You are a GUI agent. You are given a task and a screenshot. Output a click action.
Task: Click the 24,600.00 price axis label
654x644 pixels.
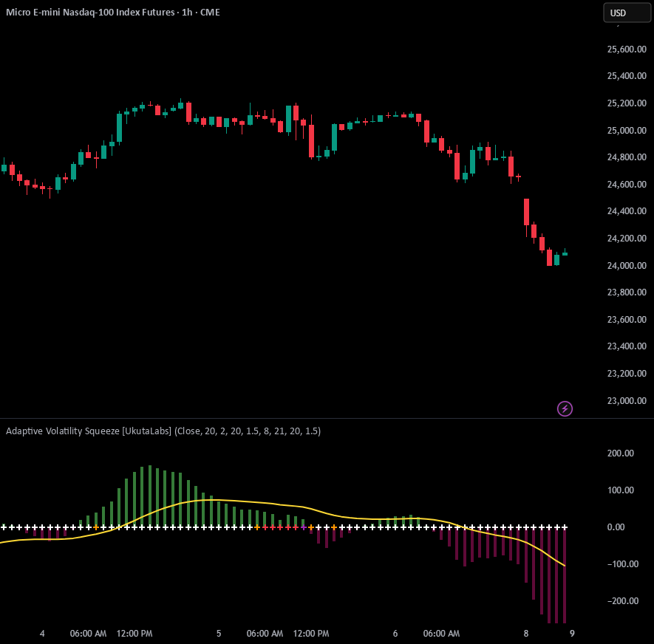tap(627, 184)
